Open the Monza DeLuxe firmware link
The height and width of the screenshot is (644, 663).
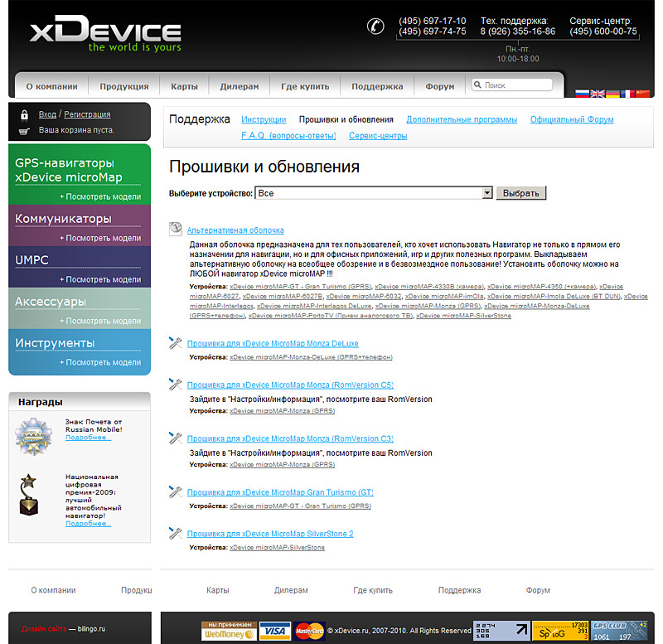pyautogui.click(x=273, y=344)
